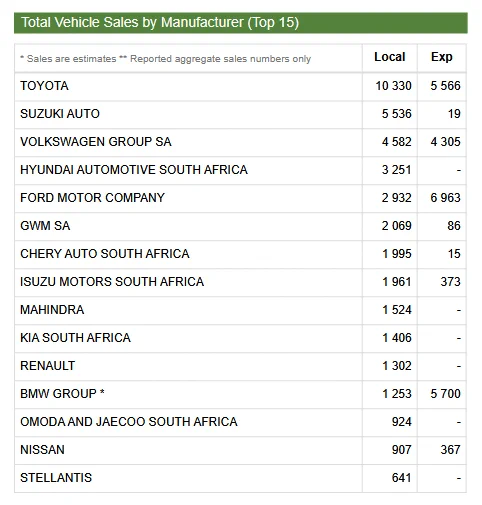This screenshot has height=505, width=482.
Task: Select CHERY AUTO SOUTH AFRICA row
Action: (x=240, y=254)
